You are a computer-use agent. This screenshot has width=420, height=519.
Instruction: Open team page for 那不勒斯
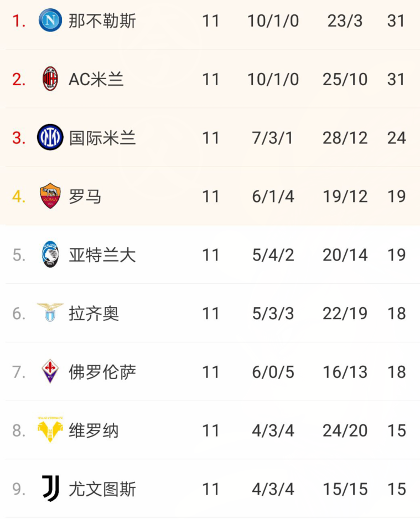point(102,21)
